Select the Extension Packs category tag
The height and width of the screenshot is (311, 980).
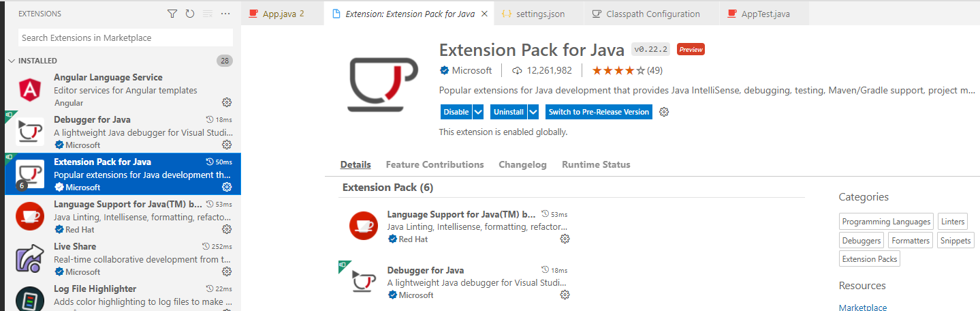tap(870, 258)
